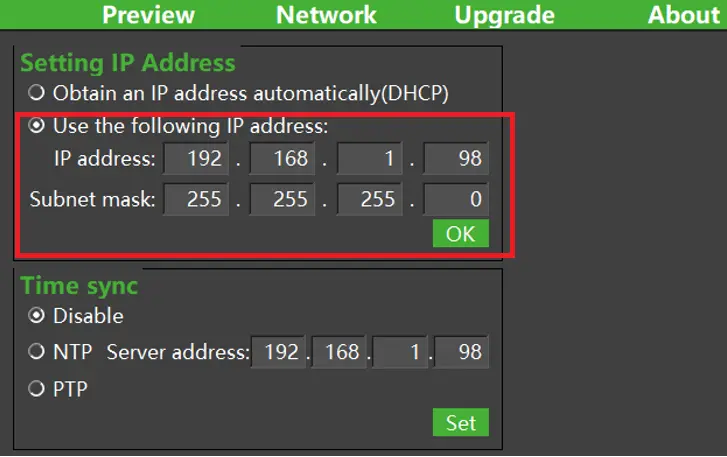Screen dimensions: 727x457
Task: Go to the About tab
Action: coord(683,15)
